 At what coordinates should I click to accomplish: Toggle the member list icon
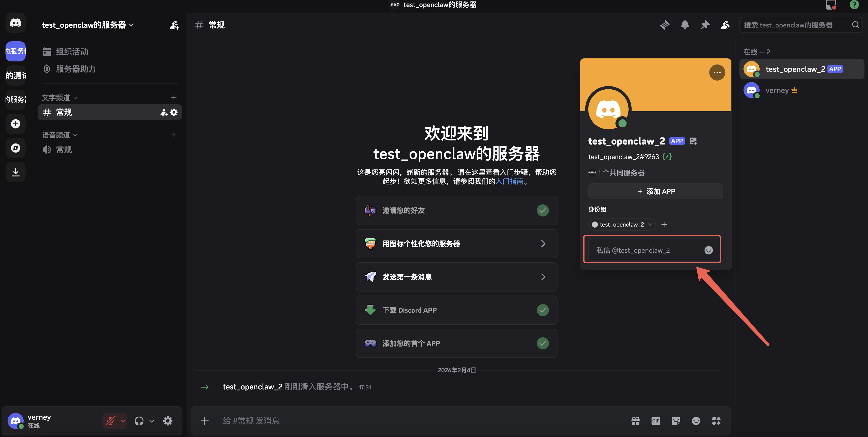point(725,25)
